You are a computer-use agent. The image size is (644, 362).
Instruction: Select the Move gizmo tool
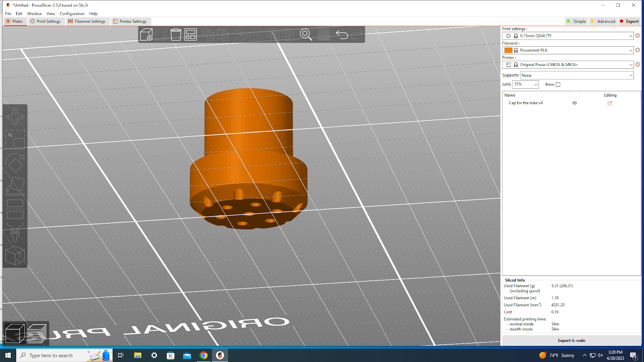tap(15, 117)
